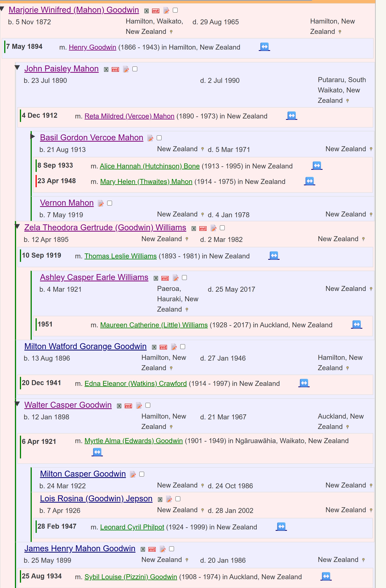Click mt icon next to James Henry Mahon Goodwin
The height and width of the screenshot is (588, 386).
tap(152, 550)
